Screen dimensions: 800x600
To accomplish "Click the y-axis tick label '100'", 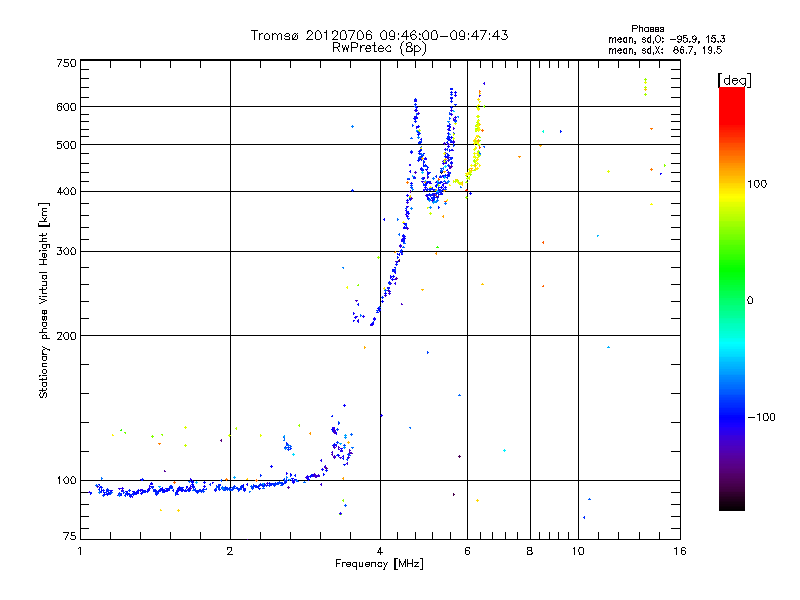I will tap(66, 481).
